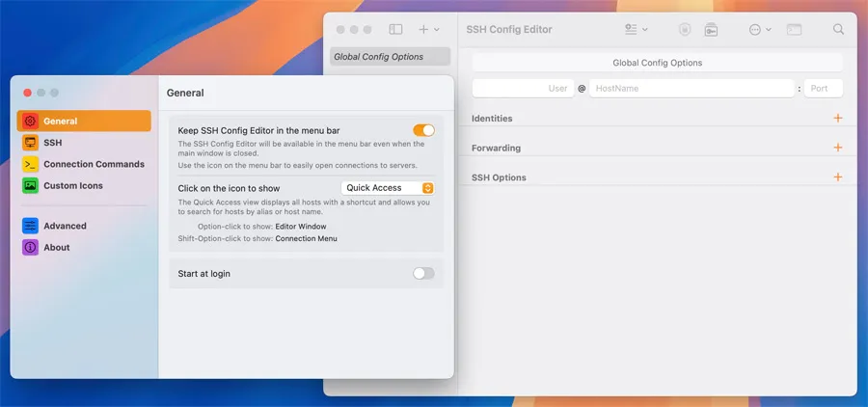
Task: Enable the Start at login switch
Action: pyautogui.click(x=423, y=274)
